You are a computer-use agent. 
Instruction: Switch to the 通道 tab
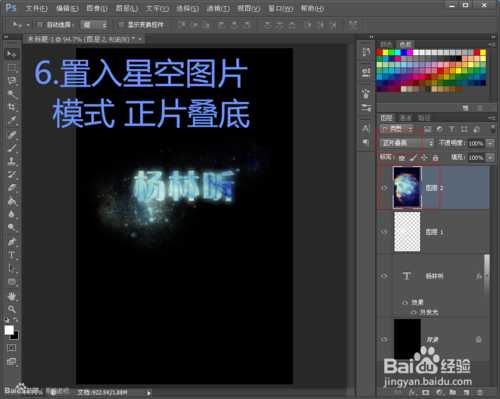click(406, 118)
